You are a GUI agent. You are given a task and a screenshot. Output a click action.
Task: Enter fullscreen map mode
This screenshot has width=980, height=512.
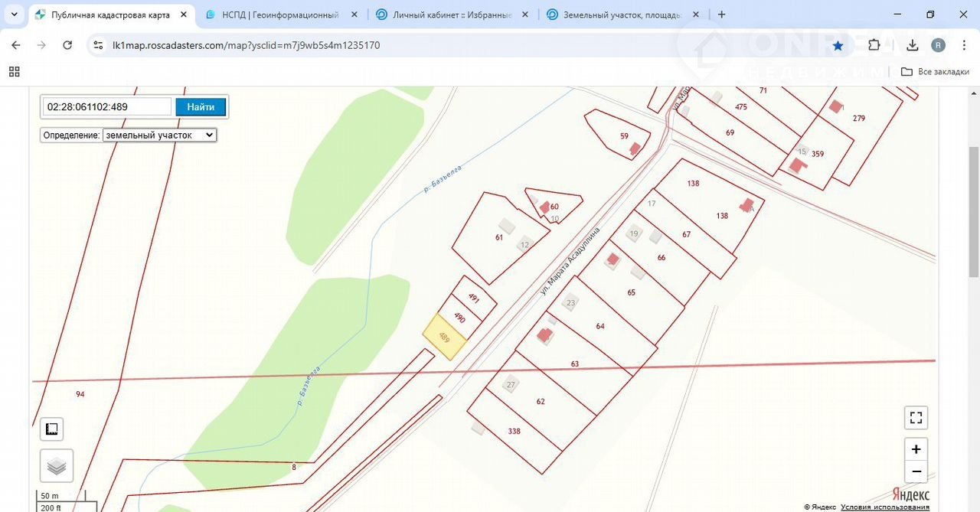click(x=916, y=418)
